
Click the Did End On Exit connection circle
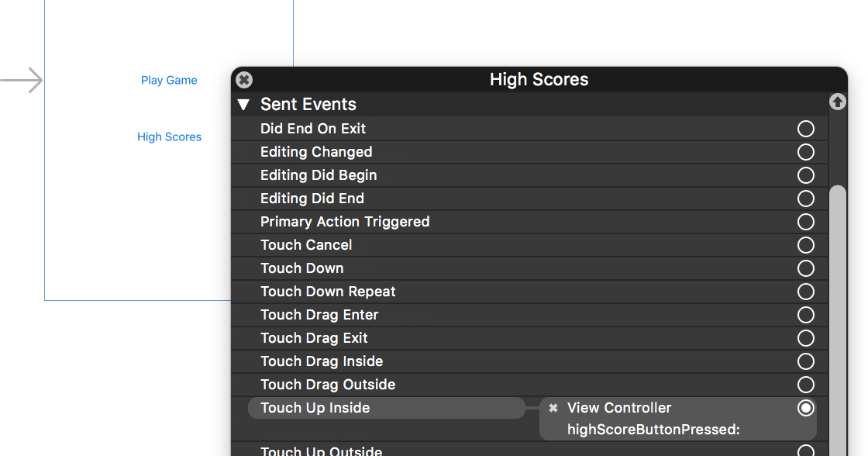(806, 129)
